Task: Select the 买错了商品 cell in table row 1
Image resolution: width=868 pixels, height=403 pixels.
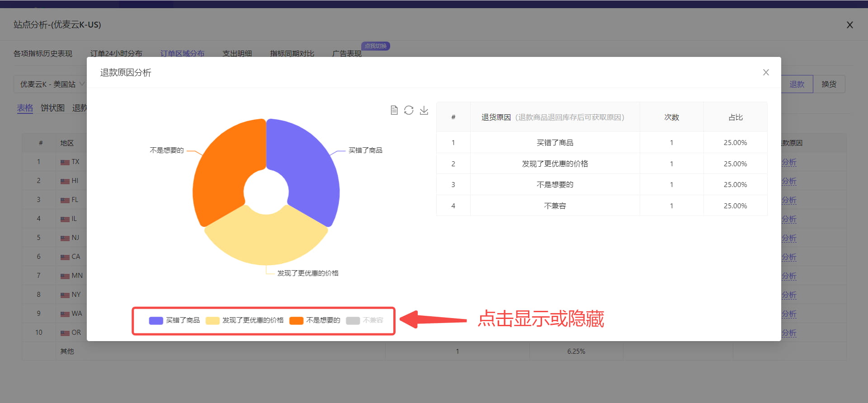Action: coord(555,143)
